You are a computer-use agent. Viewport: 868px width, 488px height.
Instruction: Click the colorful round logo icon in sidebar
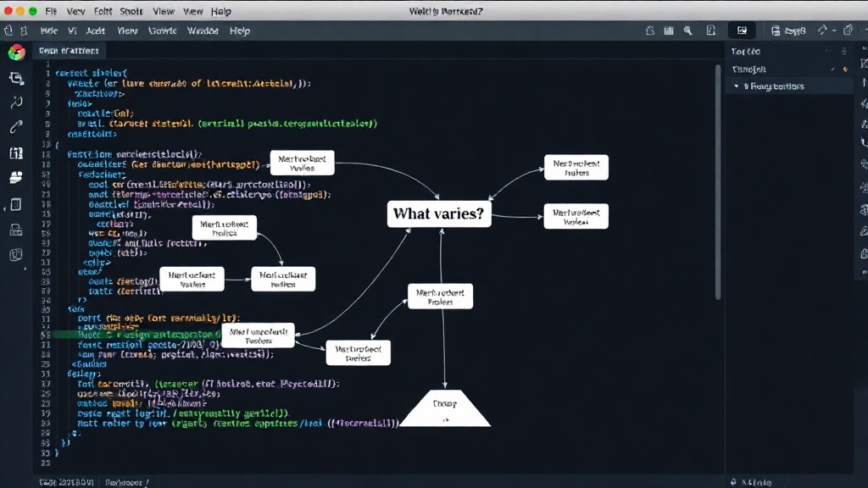click(17, 52)
